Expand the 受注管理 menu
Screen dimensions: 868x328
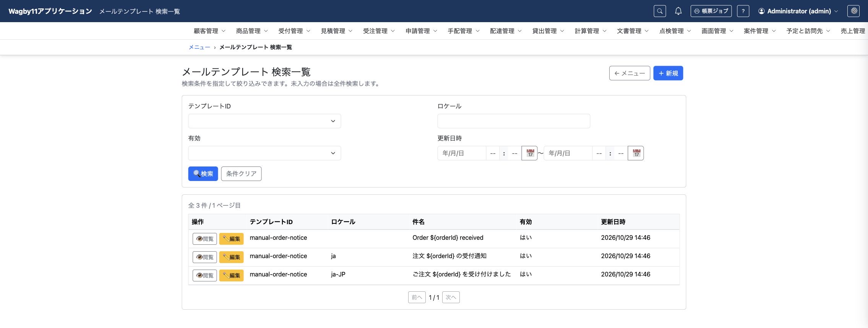pos(379,31)
